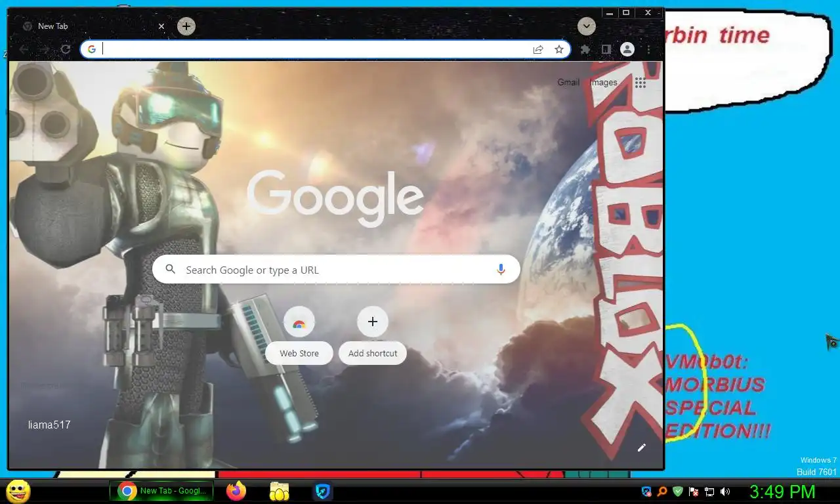Click the liama517 theme credit text

click(x=49, y=425)
